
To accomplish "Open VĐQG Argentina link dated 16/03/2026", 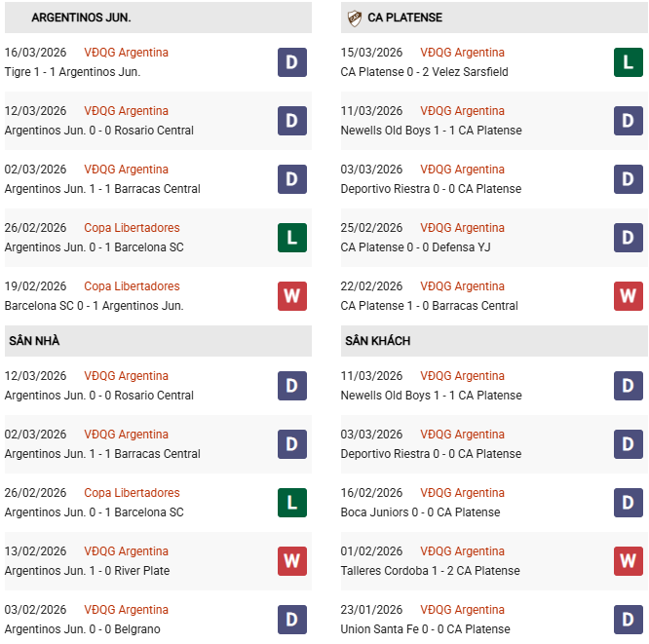I will click(x=126, y=53).
